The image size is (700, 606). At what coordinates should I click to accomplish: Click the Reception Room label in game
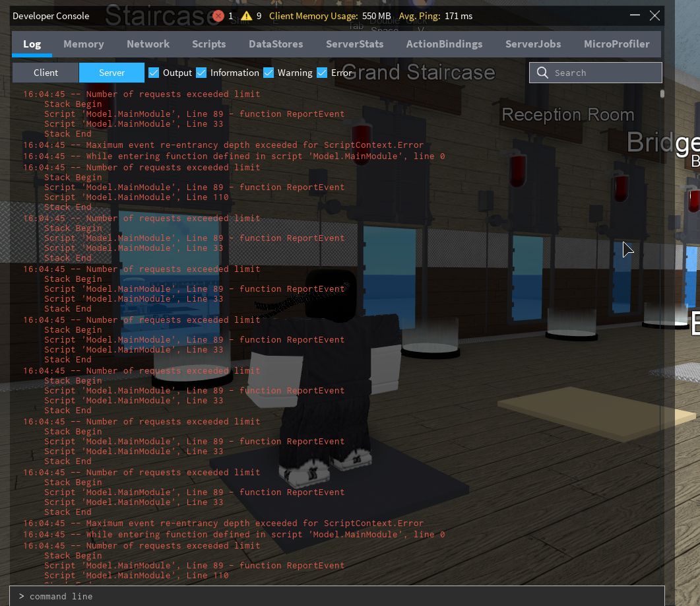(568, 115)
